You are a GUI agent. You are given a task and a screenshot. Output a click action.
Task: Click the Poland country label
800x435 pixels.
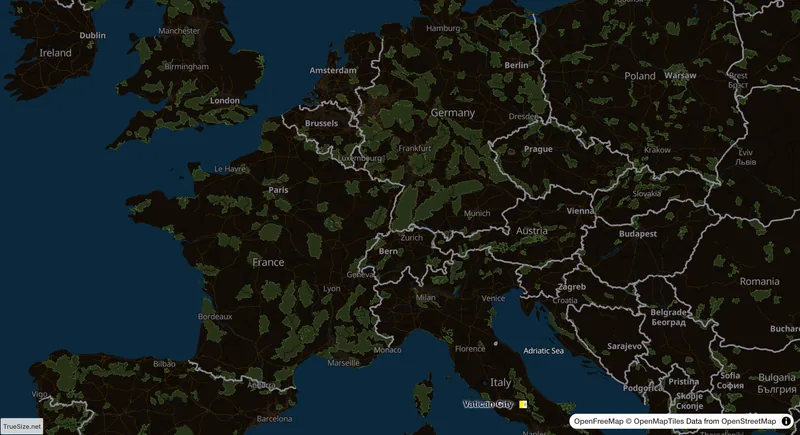point(640,76)
